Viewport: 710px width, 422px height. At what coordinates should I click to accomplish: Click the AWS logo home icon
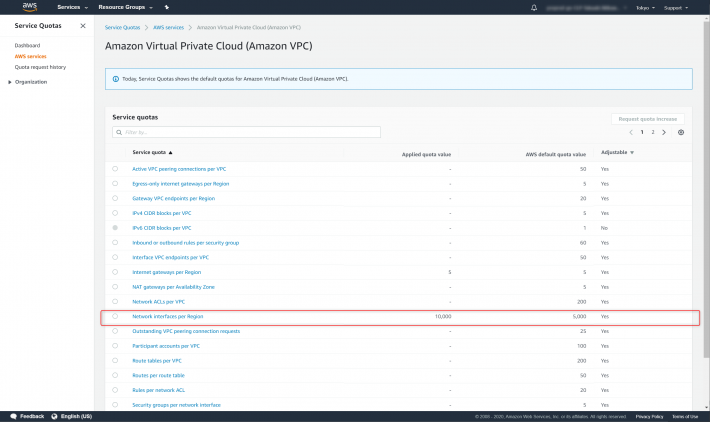(x=29, y=7)
